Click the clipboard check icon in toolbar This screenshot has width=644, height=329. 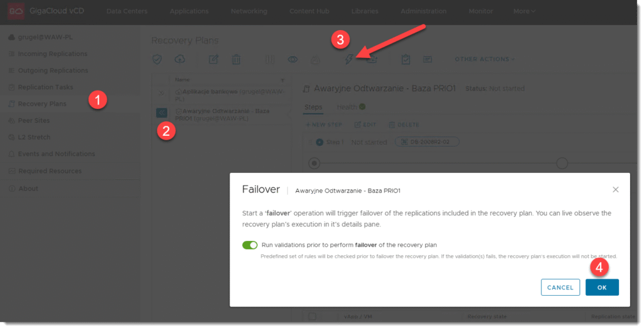(406, 59)
